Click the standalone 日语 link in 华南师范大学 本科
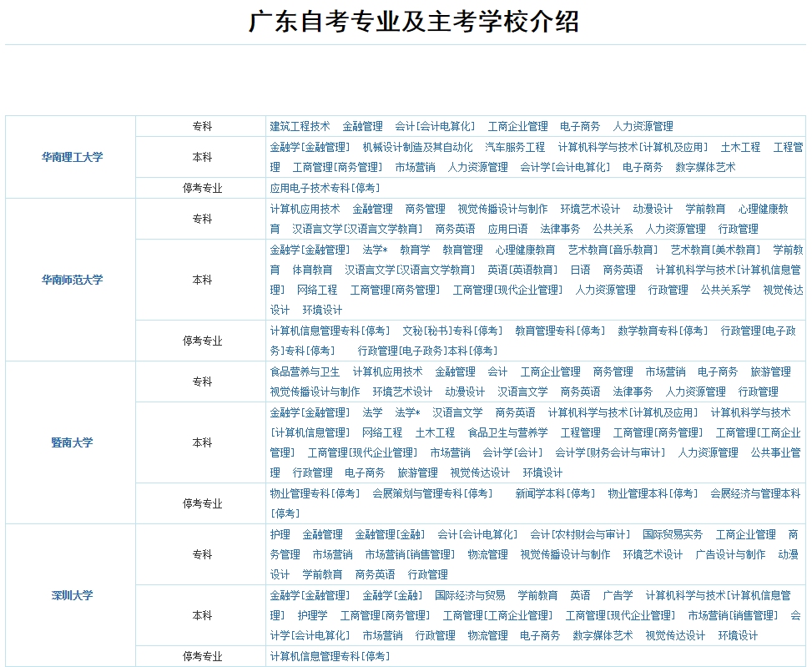812x667 pixels. pos(580,270)
